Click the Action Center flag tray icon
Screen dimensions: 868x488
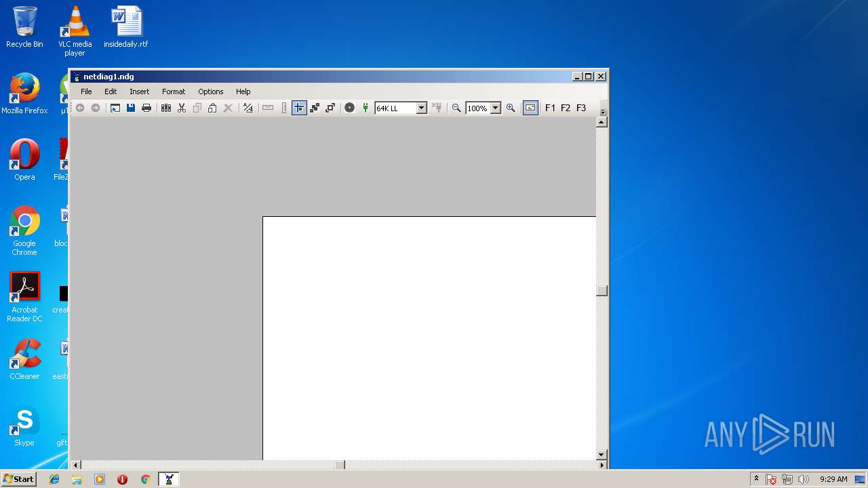[x=771, y=479]
